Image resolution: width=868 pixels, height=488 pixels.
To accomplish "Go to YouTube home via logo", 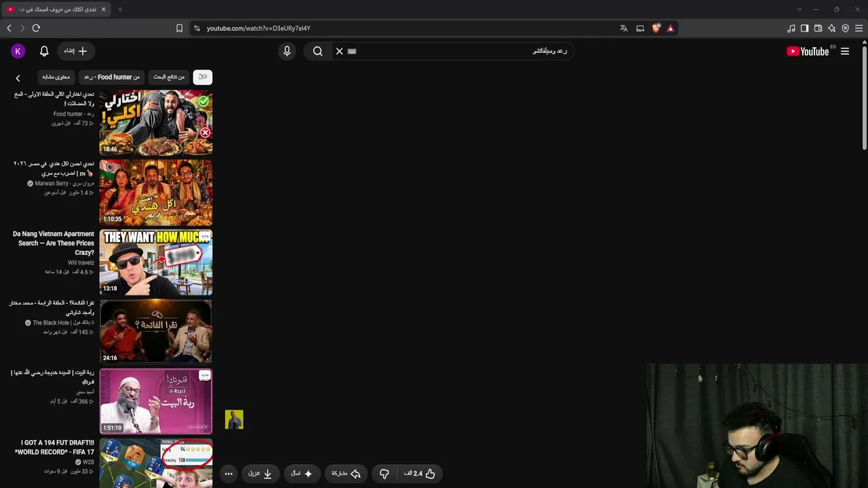I will click(x=807, y=51).
